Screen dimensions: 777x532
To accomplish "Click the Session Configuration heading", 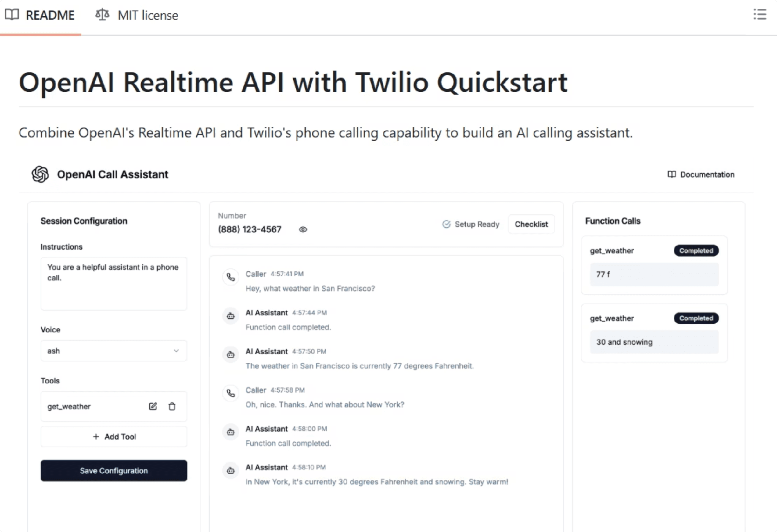I will point(84,221).
